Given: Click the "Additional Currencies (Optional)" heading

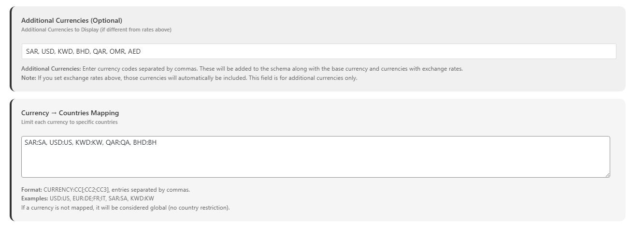Looking at the screenshot, I should coord(72,20).
